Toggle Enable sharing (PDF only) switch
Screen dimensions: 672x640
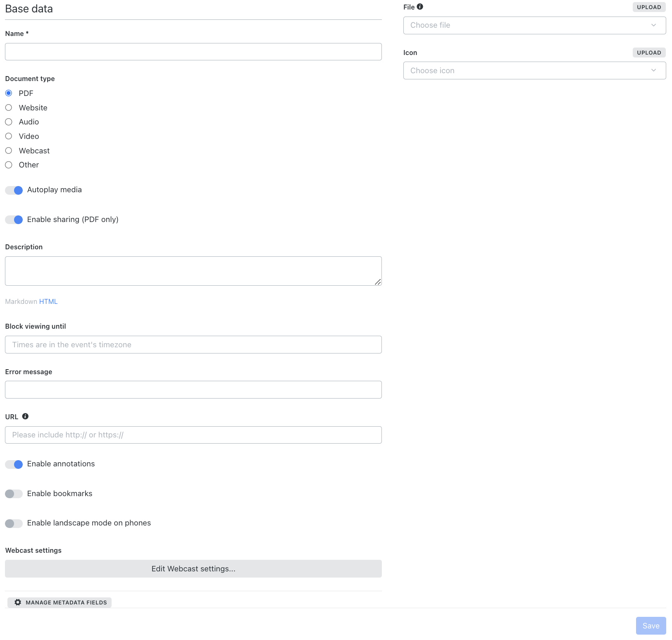point(14,220)
